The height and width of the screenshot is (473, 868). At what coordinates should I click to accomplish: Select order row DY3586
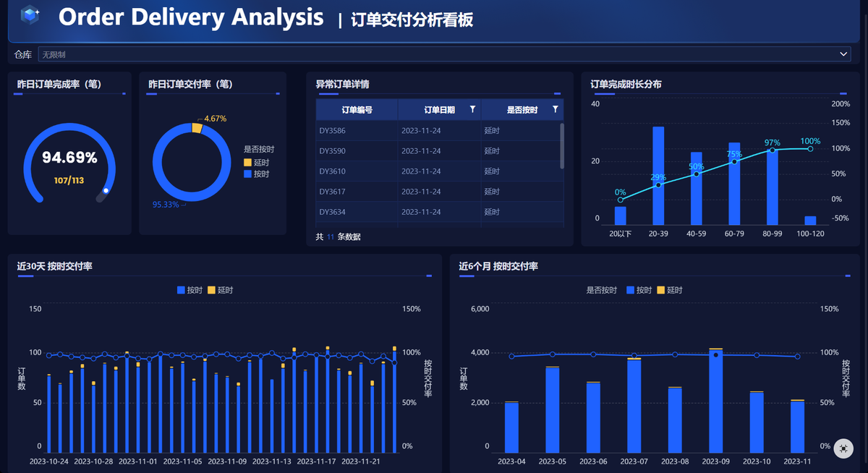tap(438, 131)
